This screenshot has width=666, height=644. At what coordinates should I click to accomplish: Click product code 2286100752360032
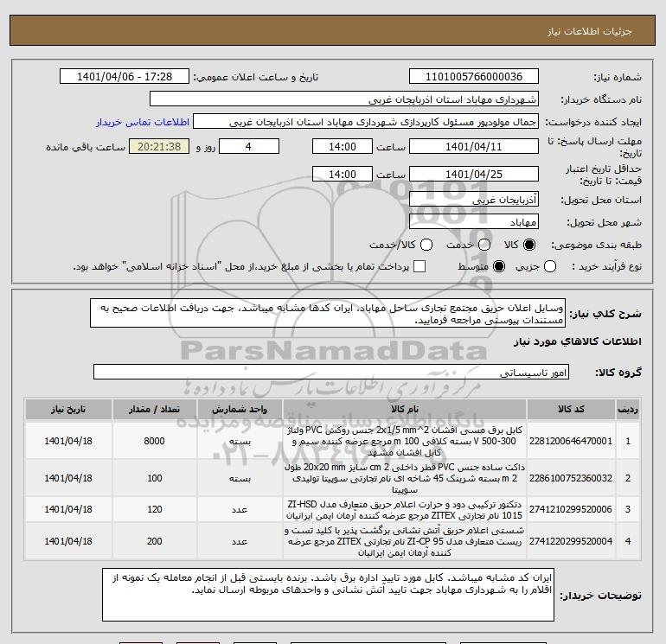(x=571, y=478)
